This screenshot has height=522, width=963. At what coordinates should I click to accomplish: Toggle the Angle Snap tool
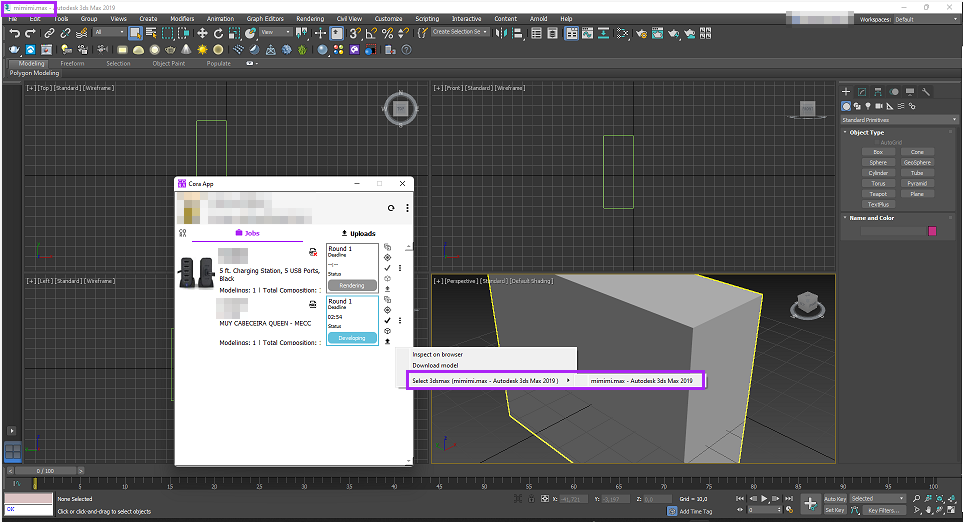[371, 33]
